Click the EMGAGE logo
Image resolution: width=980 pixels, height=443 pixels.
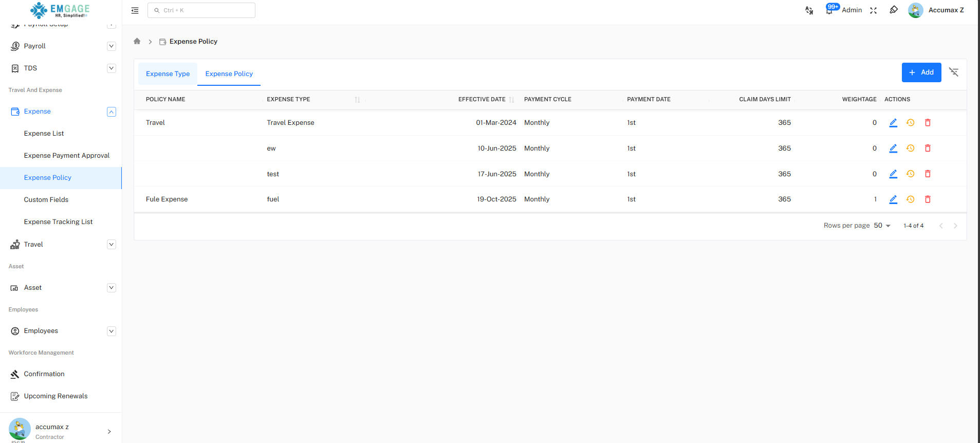pos(60,10)
